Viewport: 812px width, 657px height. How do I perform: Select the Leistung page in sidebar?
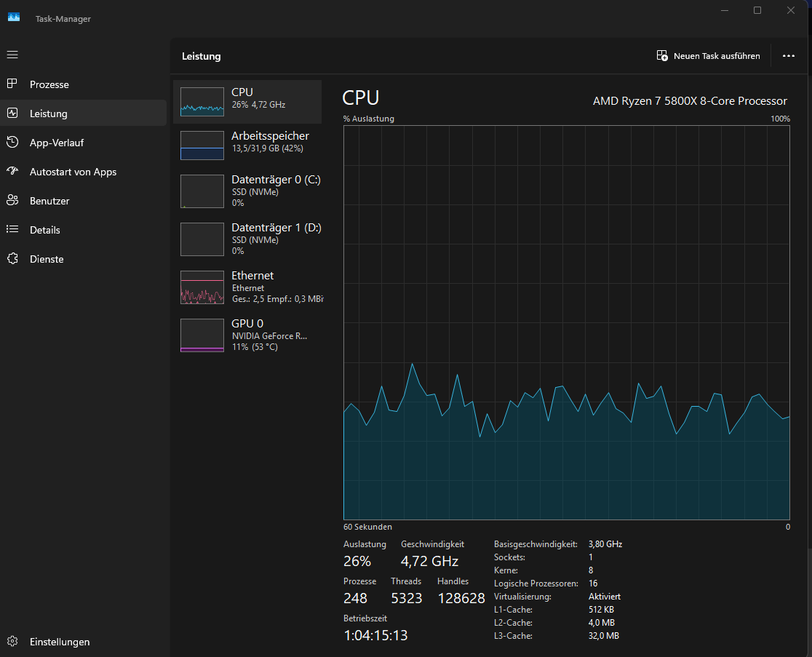[84, 113]
